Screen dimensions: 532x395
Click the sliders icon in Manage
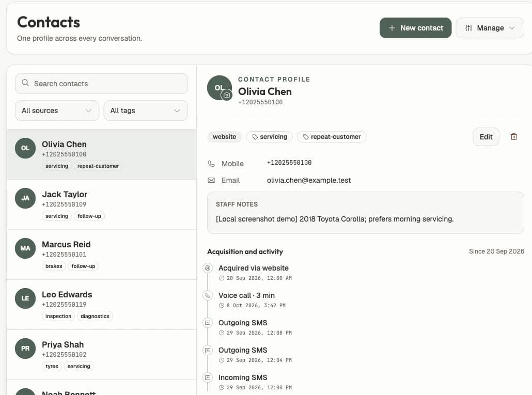[468, 28]
